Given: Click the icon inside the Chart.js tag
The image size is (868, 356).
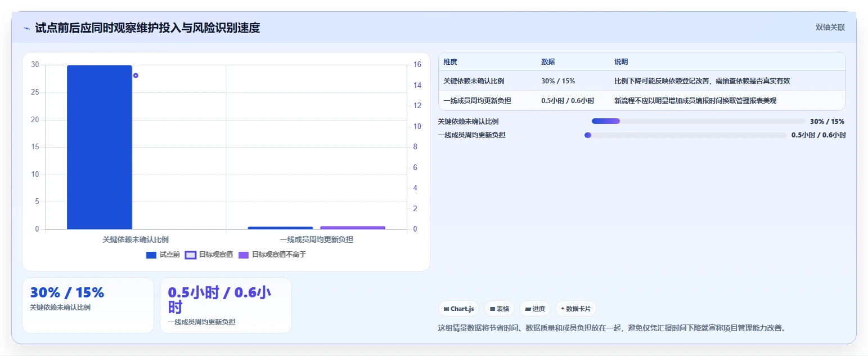Looking at the screenshot, I should [x=446, y=309].
